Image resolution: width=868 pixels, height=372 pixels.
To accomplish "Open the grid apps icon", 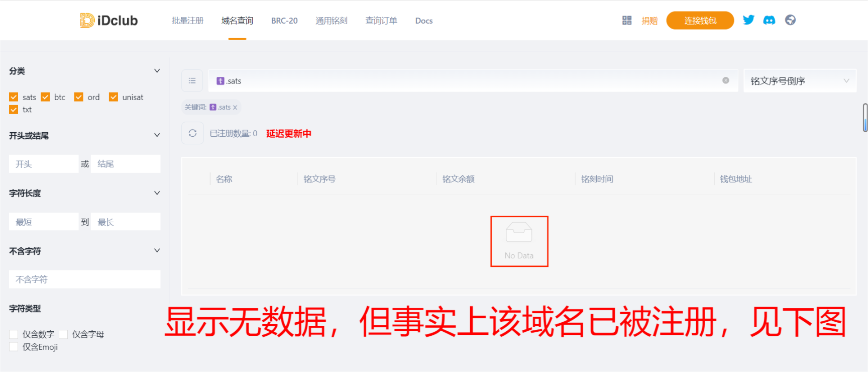I will [x=627, y=20].
